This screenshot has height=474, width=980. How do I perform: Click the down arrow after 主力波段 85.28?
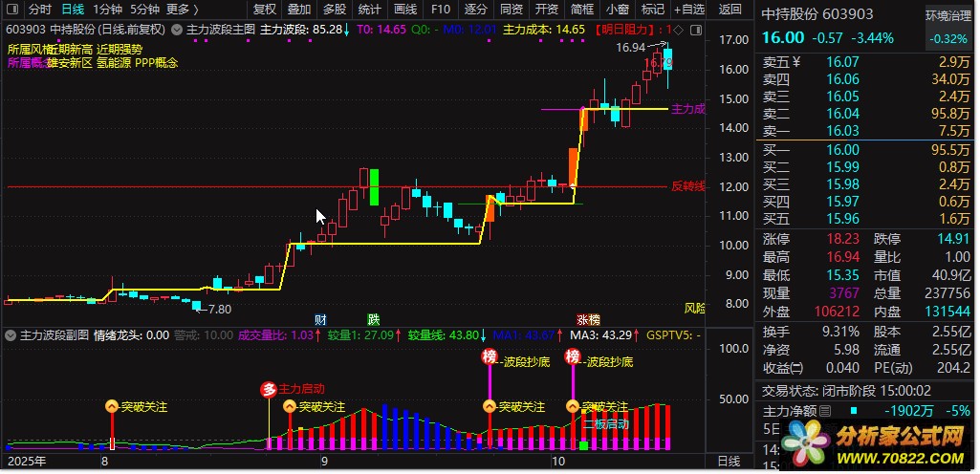pos(347,30)
